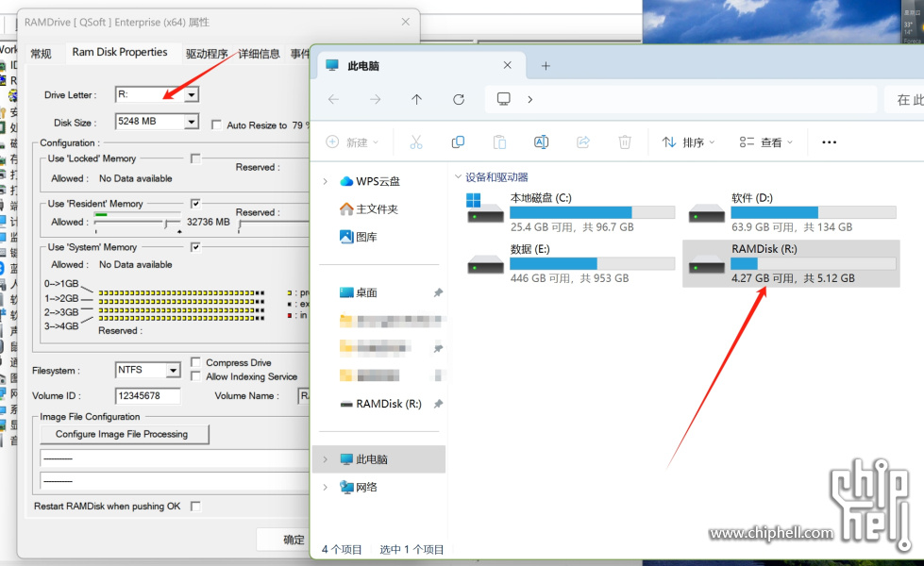Screen dimensions: 924x566
Task: Click the Copy icon in Explorer toolbar
Action: (458, 141)
